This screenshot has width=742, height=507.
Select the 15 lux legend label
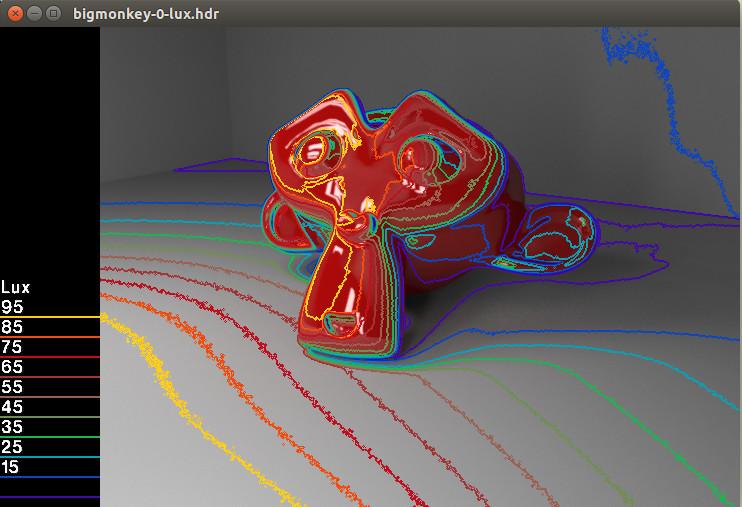tap(12, 467)
